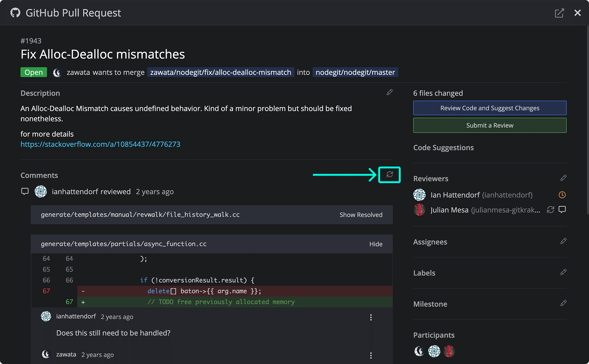Open the stackoverflow link in the description

pyautogui.click(x=100, y=144)
